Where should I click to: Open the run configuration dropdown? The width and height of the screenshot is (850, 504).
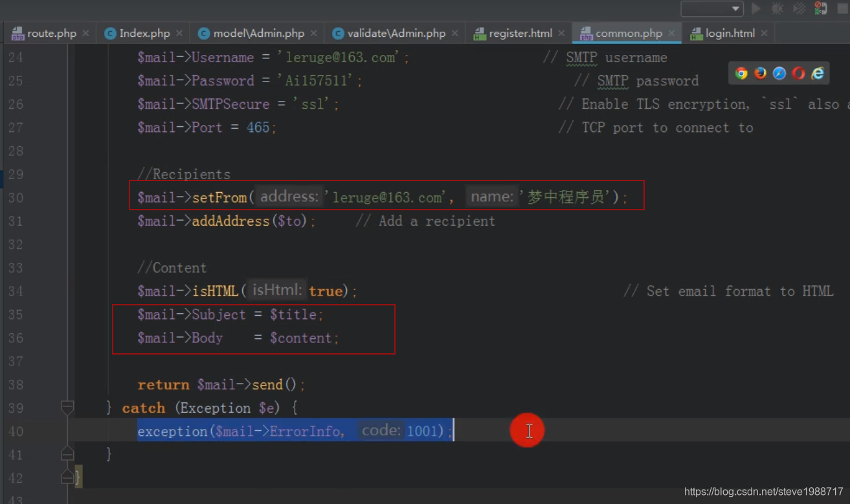(x=711, y=8)
